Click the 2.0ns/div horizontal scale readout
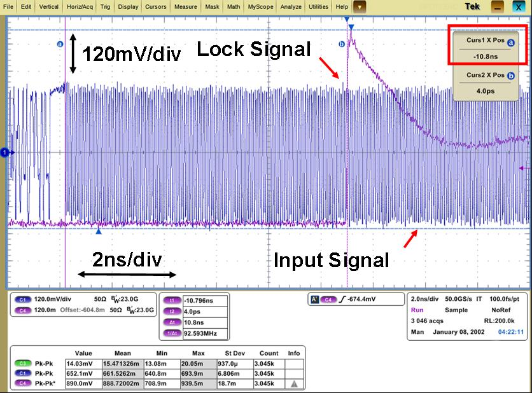 coord(426,298)
